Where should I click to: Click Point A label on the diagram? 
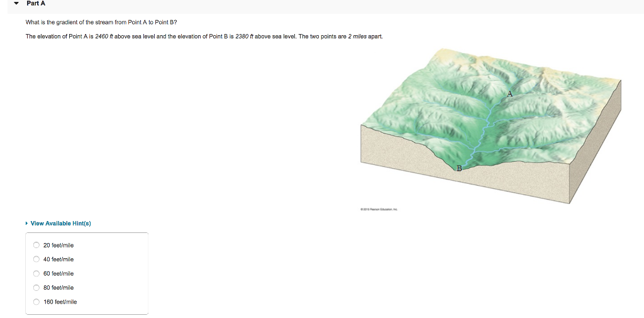coord(509,94)
